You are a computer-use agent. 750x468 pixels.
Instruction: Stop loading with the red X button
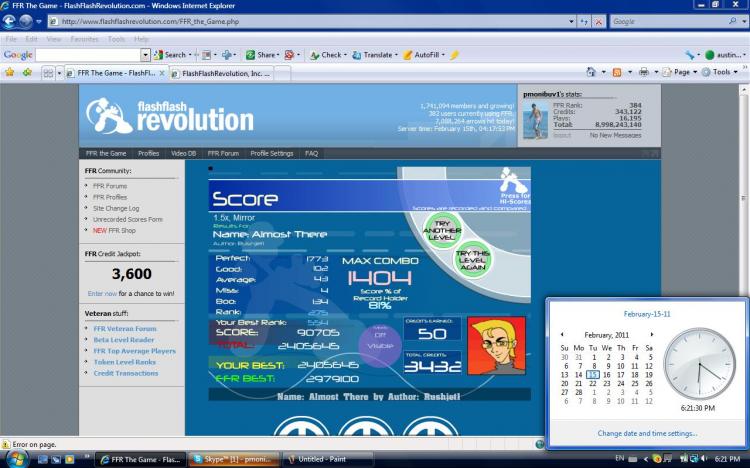point(598,22)
